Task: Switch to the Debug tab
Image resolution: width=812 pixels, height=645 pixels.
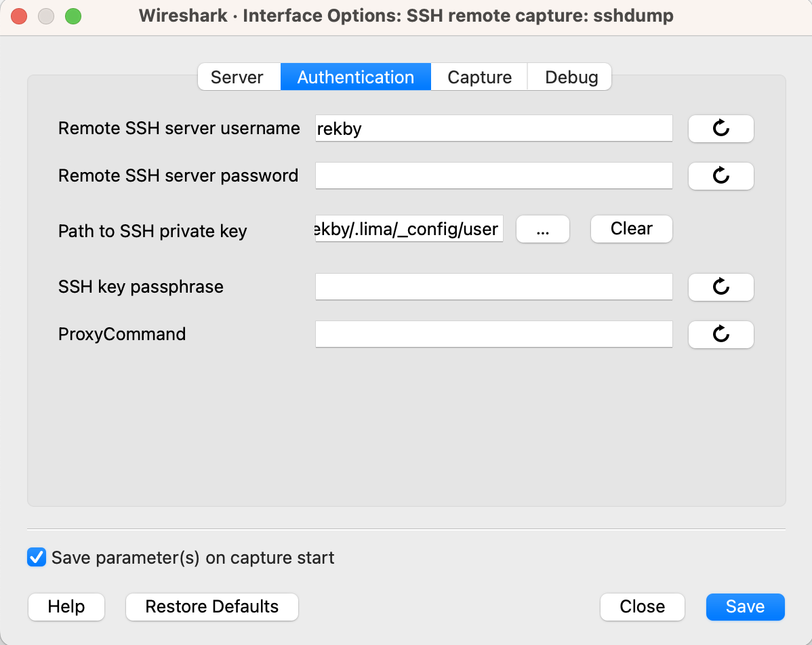Action: (x=569, y=77)
